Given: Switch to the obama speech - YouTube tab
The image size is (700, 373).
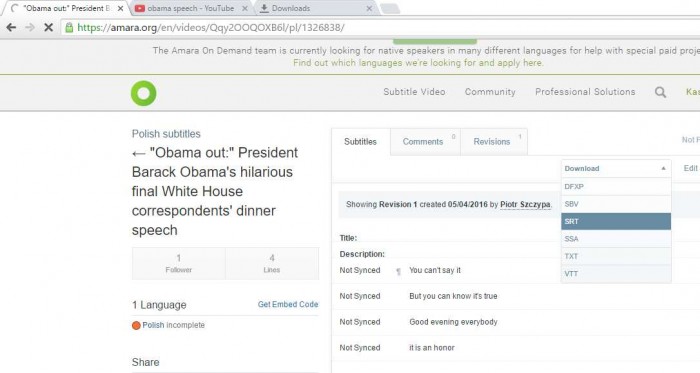Looking at the screenshot, I should pos(191,8).
